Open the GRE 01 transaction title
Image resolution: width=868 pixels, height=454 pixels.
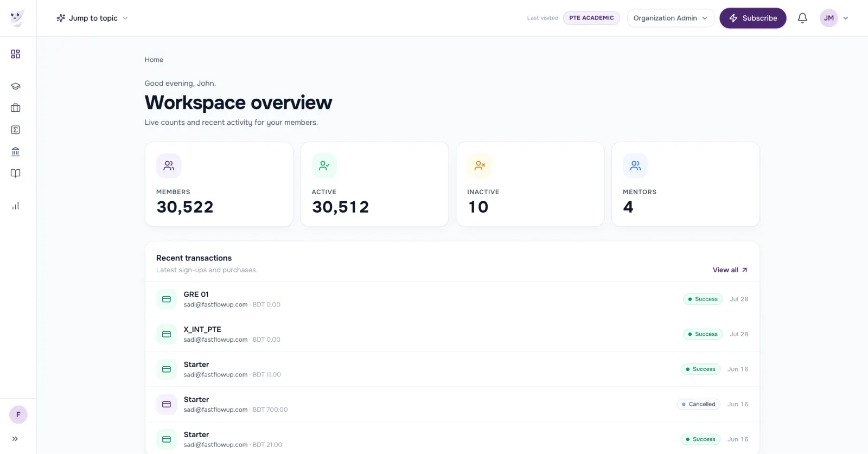point(196,295)
